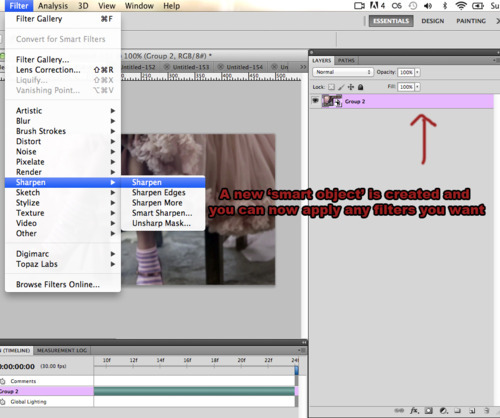Collapse the timeline panel double arrows
Image resolution: width=500 pixels, height=418 pixels.
[x=304, y=342]
